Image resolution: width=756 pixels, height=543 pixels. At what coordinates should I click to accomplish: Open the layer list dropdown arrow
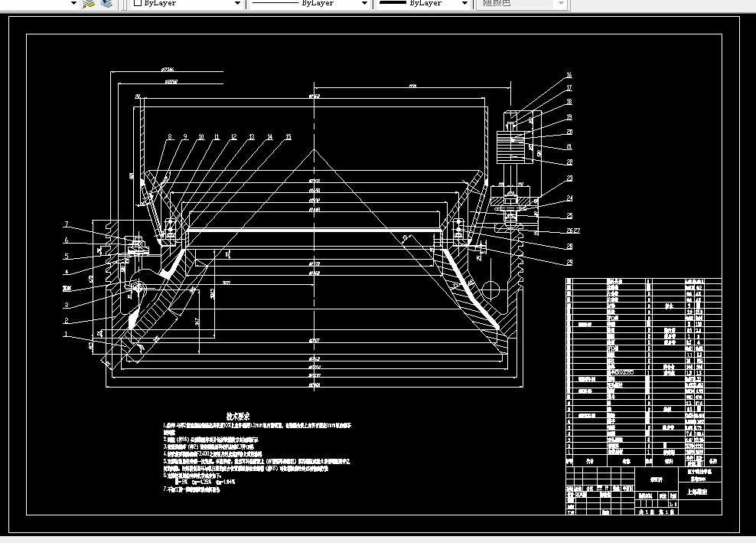click(x=73, y=3)
